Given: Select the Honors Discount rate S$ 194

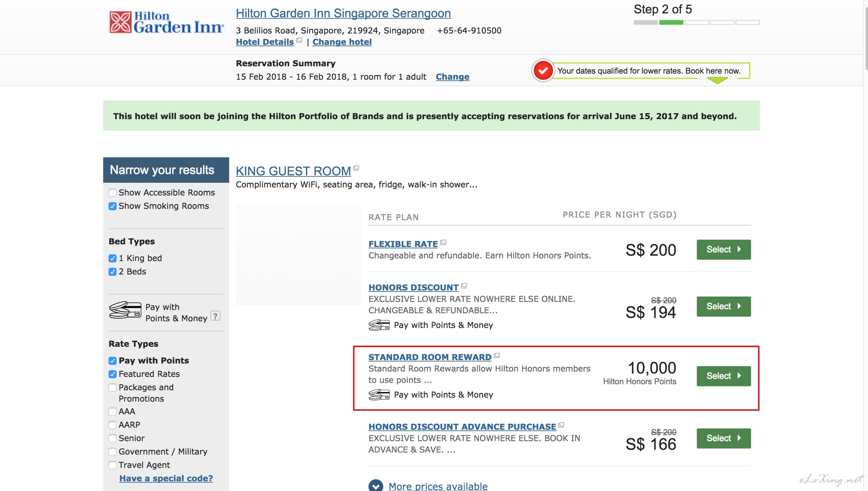Looking at the screenshot, I should 724,307.
